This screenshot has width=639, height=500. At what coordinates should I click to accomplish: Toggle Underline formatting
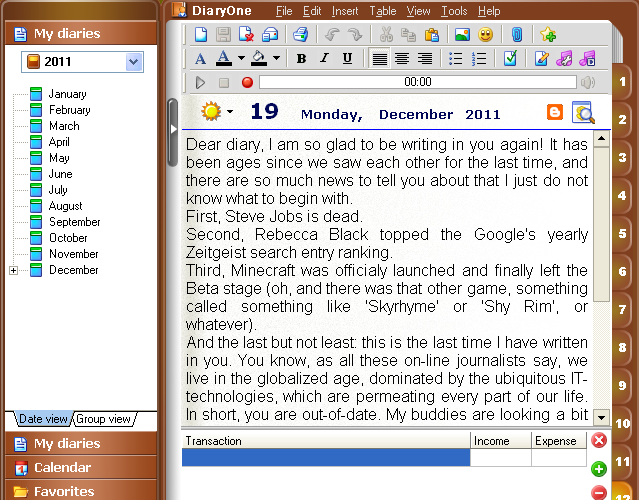(347, 59)
